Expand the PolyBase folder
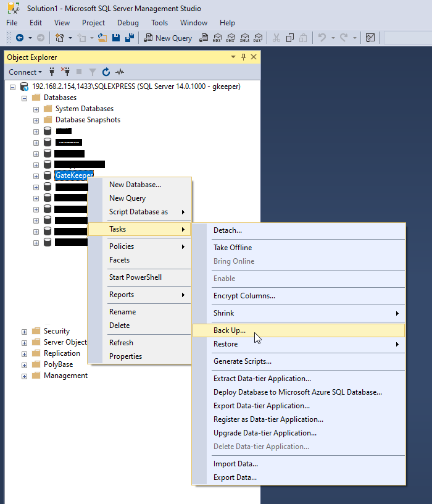Viewport: 432px width, 504px height. [x=25, y=365]
